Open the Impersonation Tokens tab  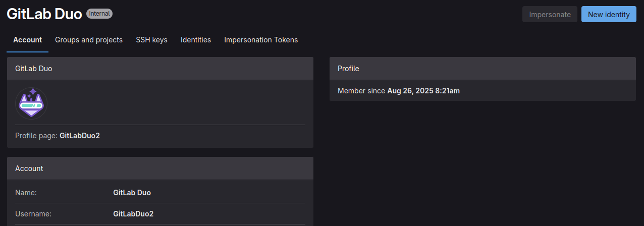coord(261,40)
